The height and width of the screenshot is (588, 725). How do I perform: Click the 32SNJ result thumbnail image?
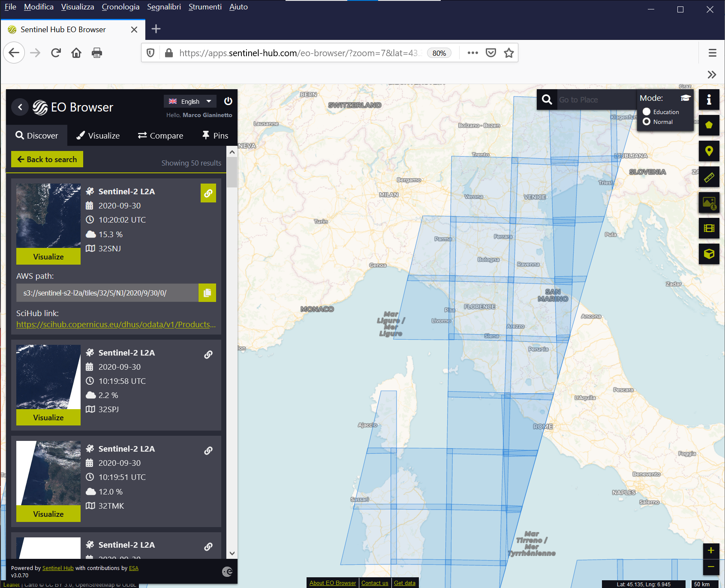pos(48,216)
